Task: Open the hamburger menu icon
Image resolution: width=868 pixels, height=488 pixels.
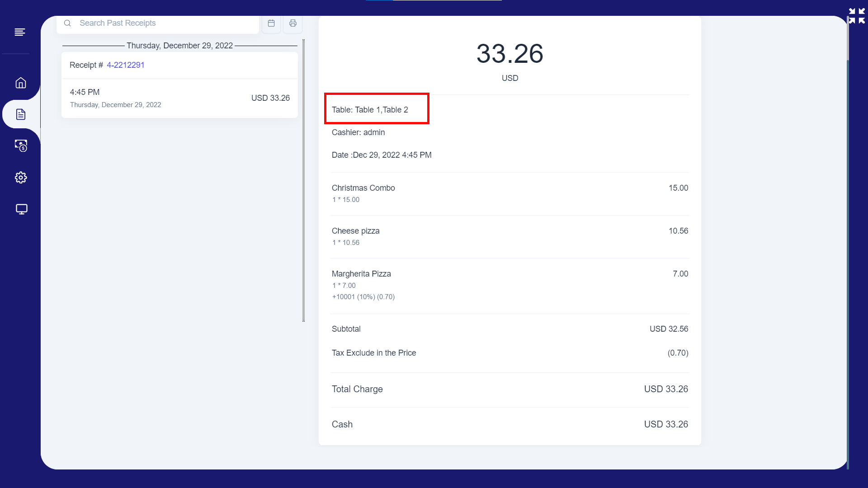Action: (x=19, y=32)
